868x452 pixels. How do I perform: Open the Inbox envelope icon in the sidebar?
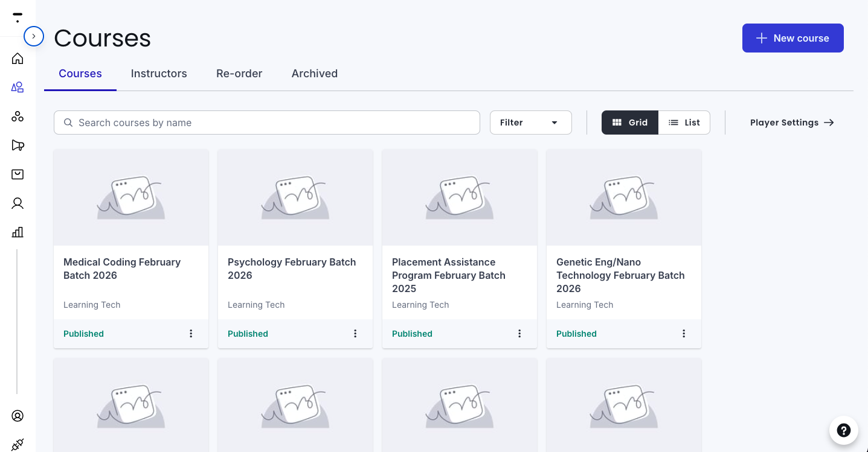point(18,174)
